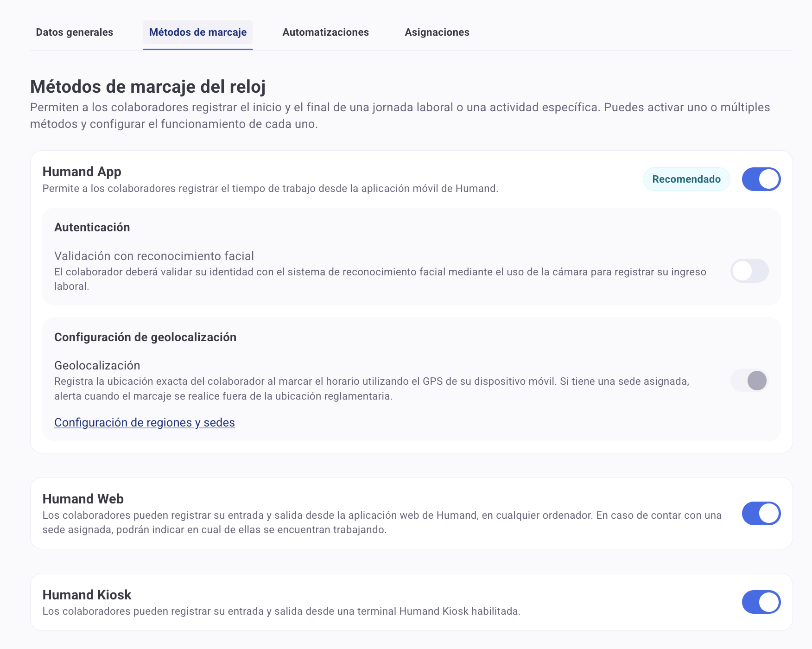The width and height of the screenshot is (812, 649).
Task: Select the Métodos de marcaje tab
Action: coord(198,32)
